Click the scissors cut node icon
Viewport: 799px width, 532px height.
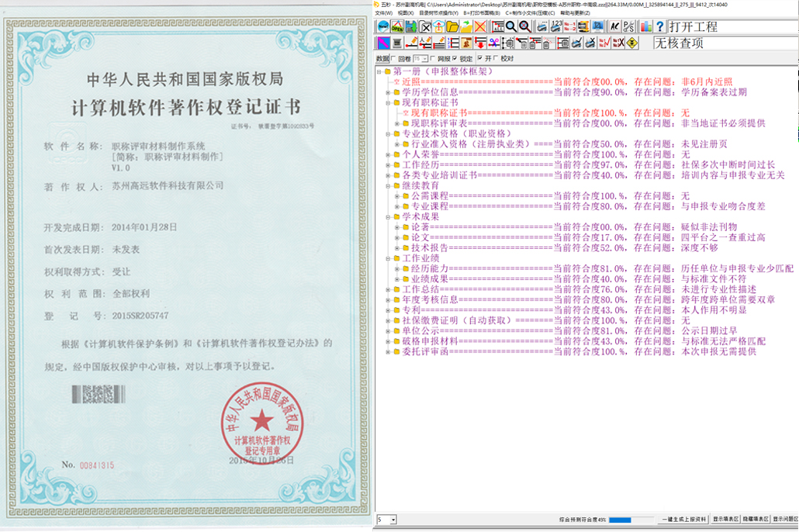(494, 43)
